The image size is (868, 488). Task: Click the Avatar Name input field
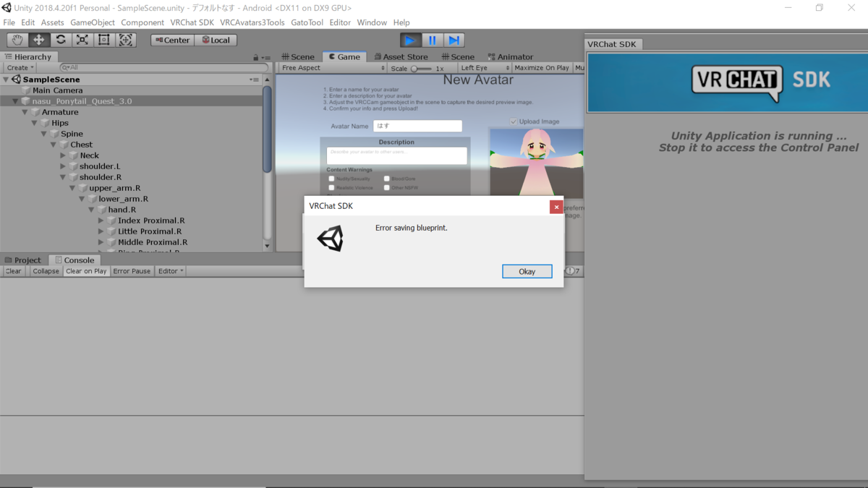click(417, 126)
